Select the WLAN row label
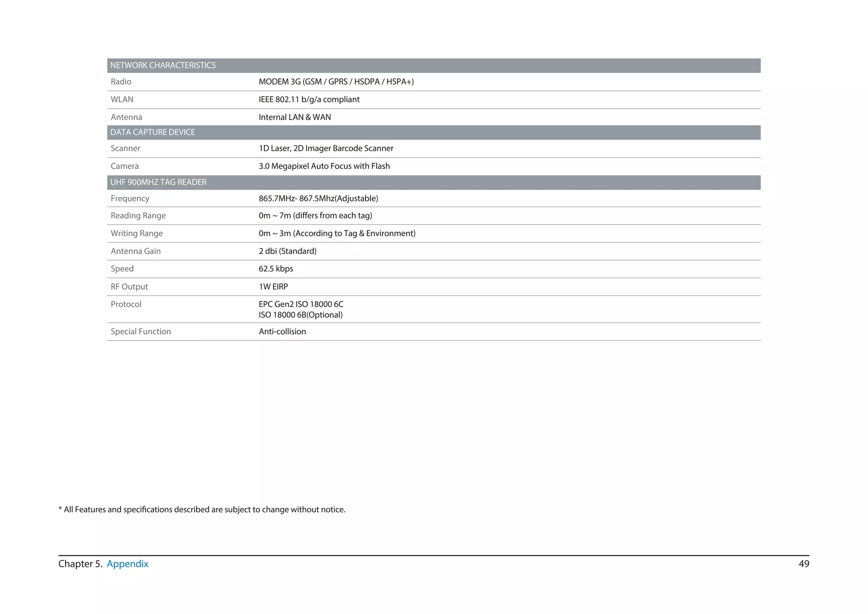This screenshot has height=614, width=868. 122,100
